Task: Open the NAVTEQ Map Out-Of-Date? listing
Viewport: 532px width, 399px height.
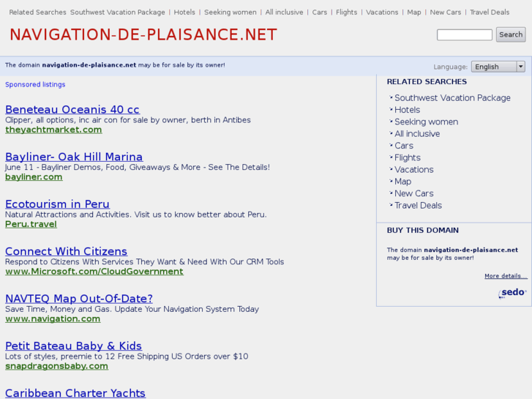Action: click(79, 298)
